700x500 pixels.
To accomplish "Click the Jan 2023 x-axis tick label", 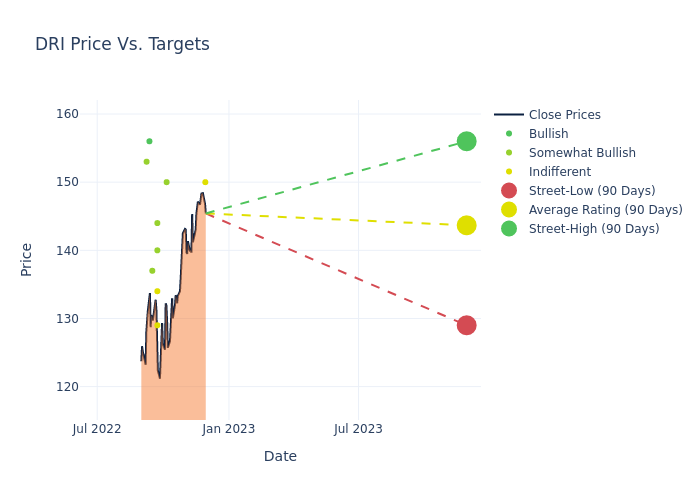I will [x=229, y=429].
